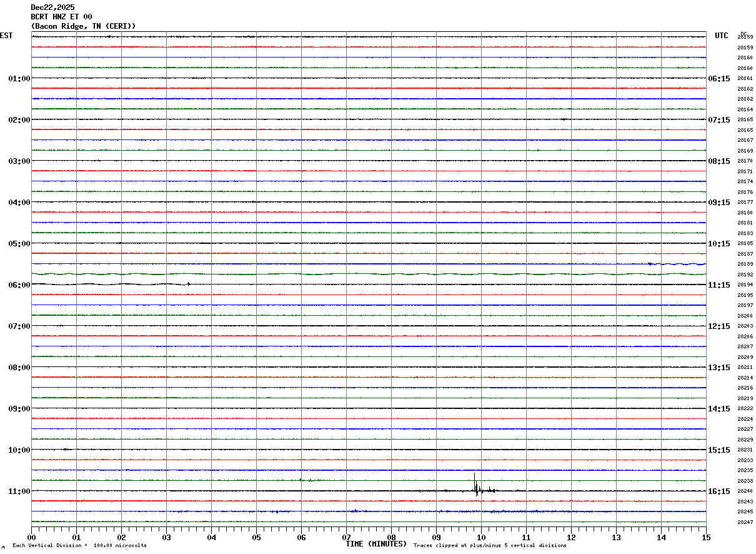Click the 16:15 UTC time label
Image resolution: width=756 pixels, height=554 pixels.
point(719,491)
